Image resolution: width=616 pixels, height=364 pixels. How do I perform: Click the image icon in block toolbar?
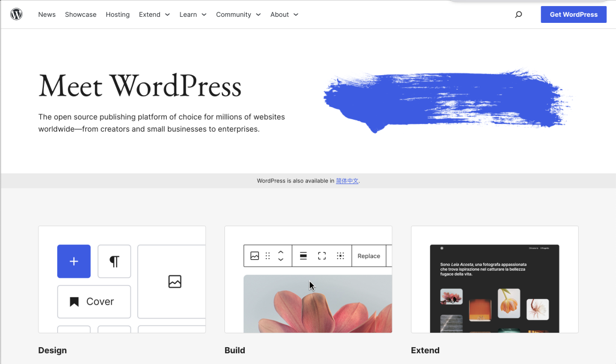coord(254,256)
